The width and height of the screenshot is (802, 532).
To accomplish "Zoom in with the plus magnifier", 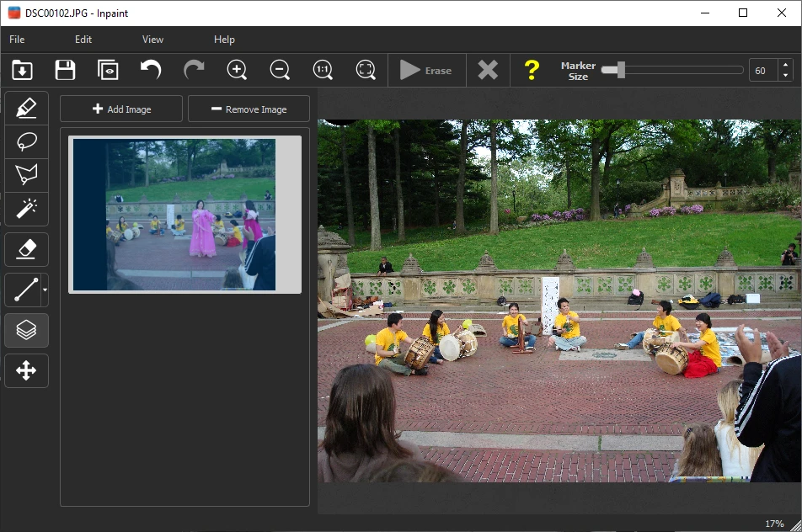I will [x=238, y=71].
